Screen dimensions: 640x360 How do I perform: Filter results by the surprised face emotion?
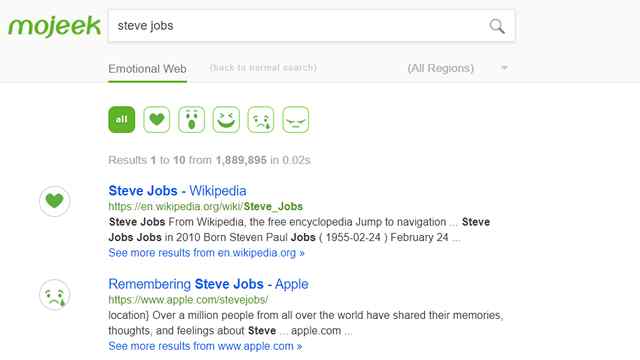[x=191, y=120]
